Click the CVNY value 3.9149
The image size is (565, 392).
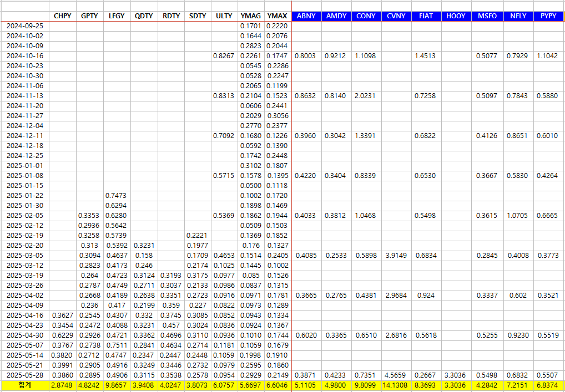[396, 256]
